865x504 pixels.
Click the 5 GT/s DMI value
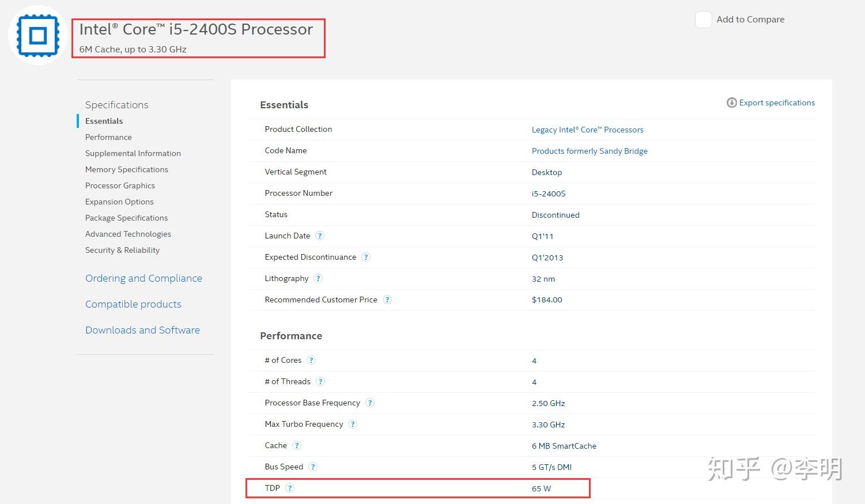click(552, 467)
